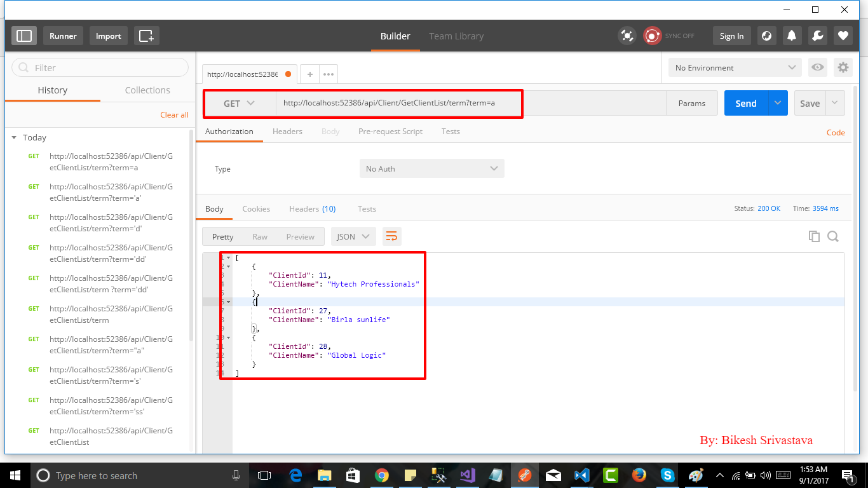Open the Postman Interceptor satellite icon

[x=627, y=36]
